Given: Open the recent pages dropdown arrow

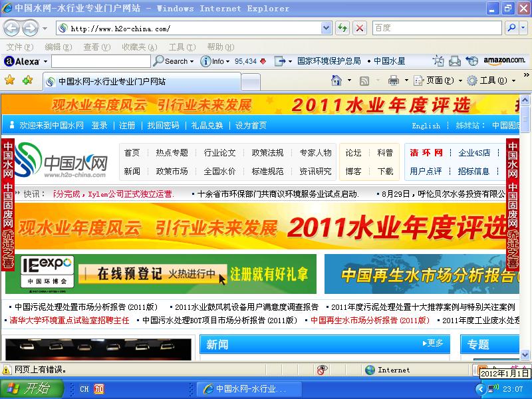Looking at the screenshot, I should tap(45, 29).
